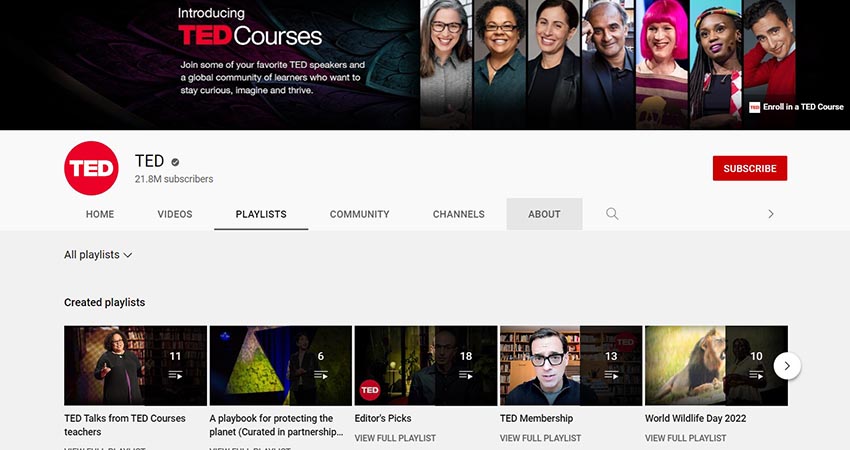
Task: Expand the All playlists dropdown
Action: 98,255
